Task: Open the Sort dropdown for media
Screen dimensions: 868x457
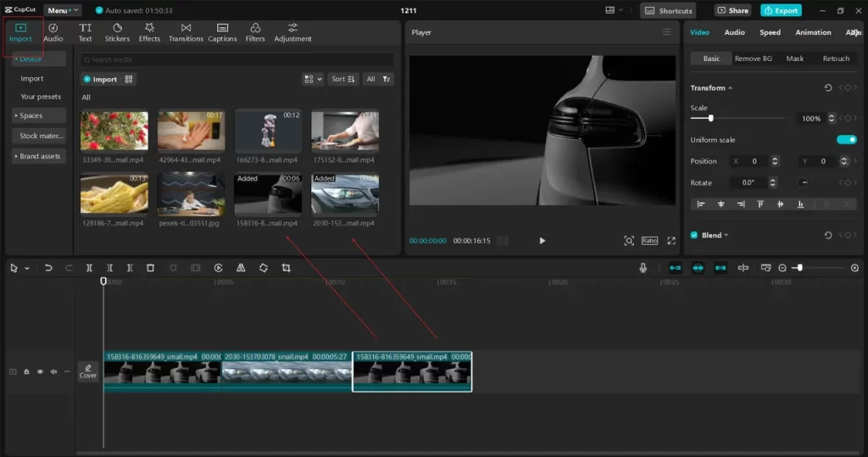Action: 342,79
